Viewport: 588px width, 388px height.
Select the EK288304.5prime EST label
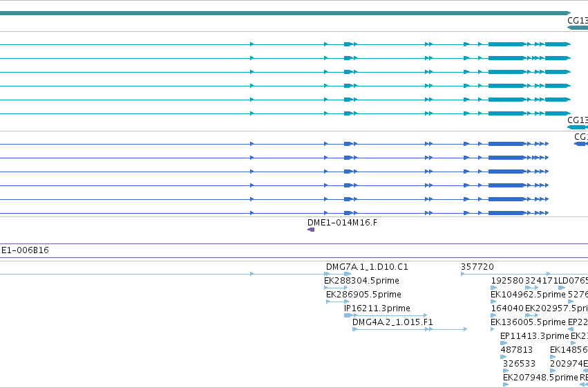[361, 281]
